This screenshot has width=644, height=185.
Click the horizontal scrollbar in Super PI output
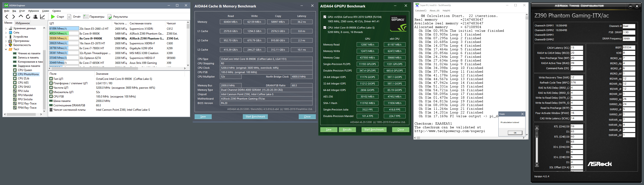(x=469, y=138)
